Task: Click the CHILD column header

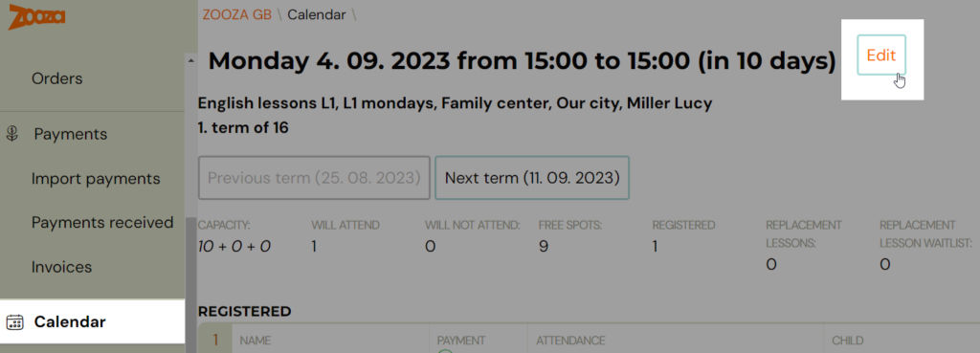Action: pos(848,342)
